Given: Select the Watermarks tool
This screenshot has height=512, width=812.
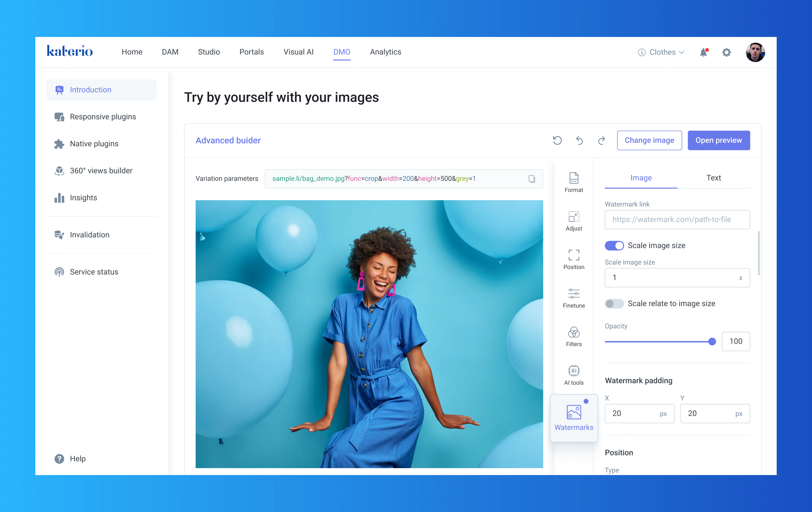Looking at the screenshot, I should [574, 418].
